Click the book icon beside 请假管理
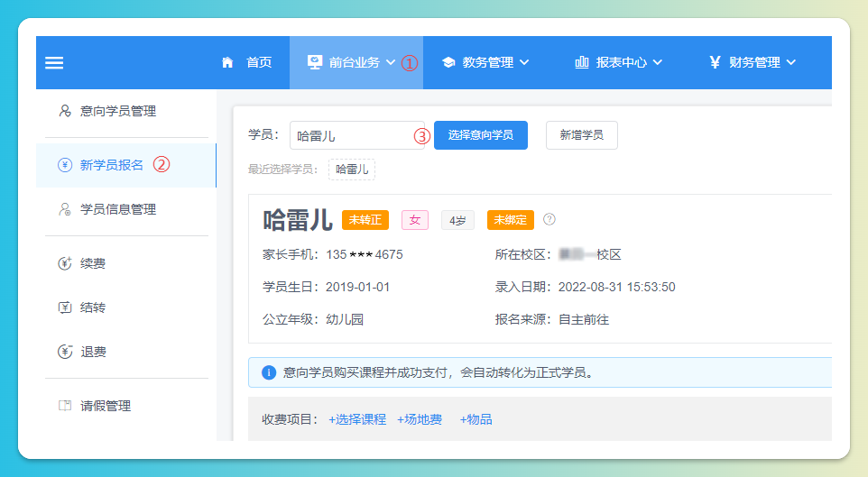Image resolution: width=868 pixels, height=477 pixels. click(x=65, y=406)
